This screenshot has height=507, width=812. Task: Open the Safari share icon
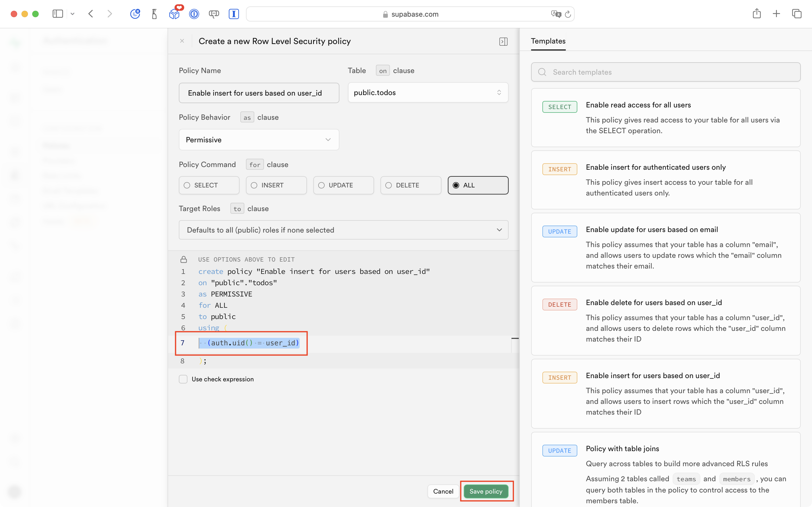(756, 14)
